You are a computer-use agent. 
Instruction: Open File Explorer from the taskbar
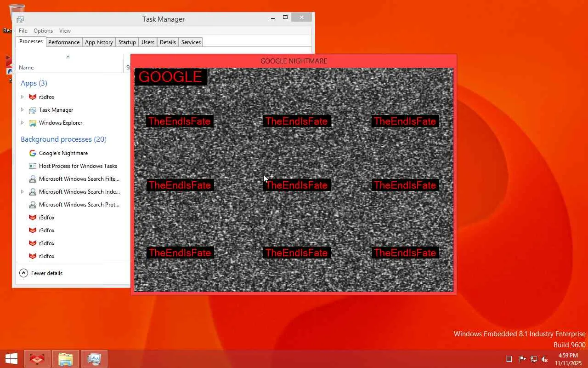click(x=65, y=359)
